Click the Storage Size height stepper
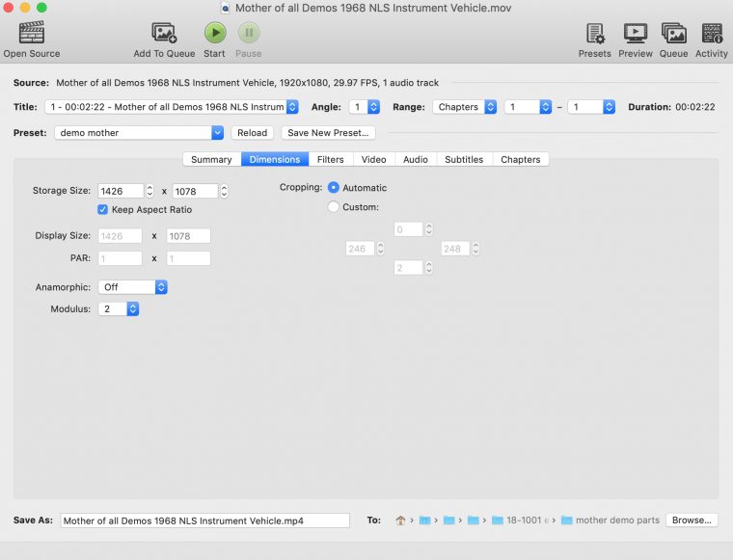This screenshot has height=560, width=733. (224, 191)
